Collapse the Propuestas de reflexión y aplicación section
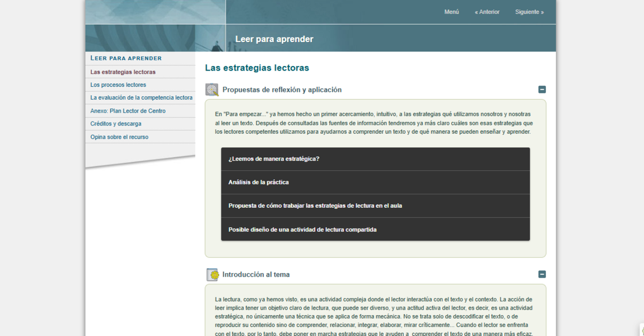The height and width of the screenshot is (336, 644). [542, 90]
